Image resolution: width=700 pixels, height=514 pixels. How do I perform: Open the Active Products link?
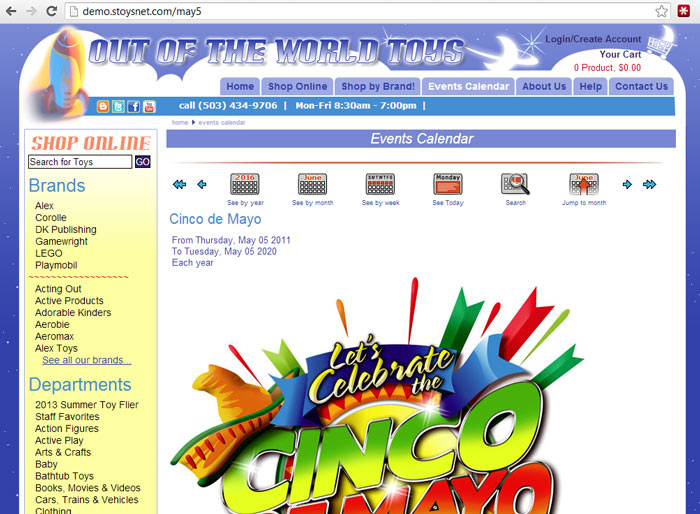pos(69,301)
